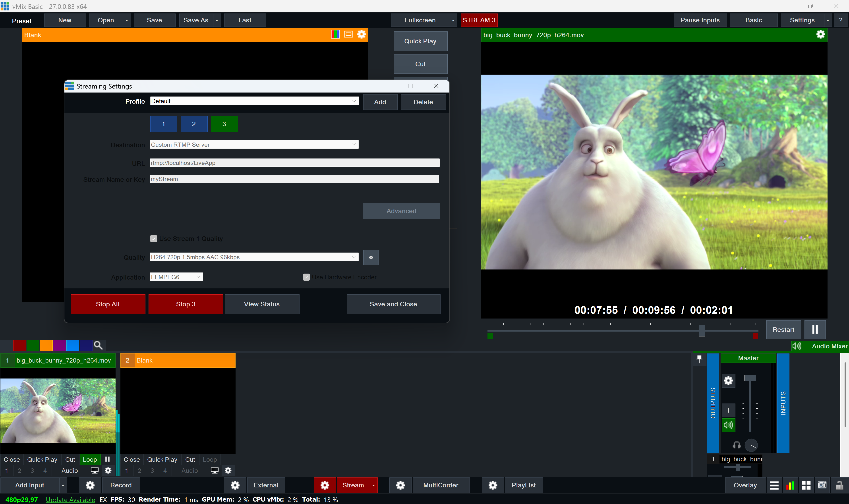This screenshot has height=504, width=849.
Task: Open the Destination Custom RTMP Server dropdown
Action: tap(254, 145)
